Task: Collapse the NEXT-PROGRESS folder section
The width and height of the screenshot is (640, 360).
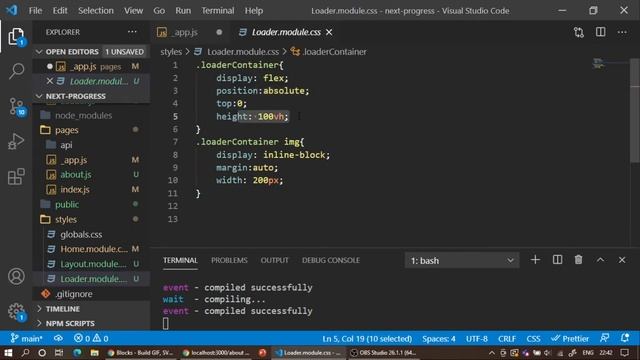Action: click(91, 96)
